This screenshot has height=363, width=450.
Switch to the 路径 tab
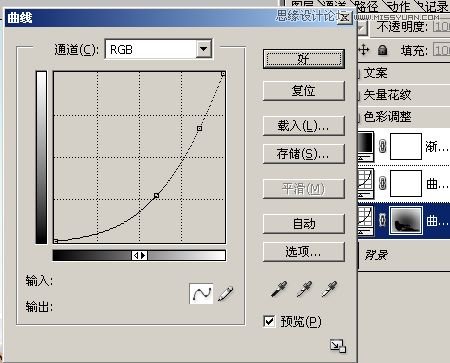[x=366, y=6]
